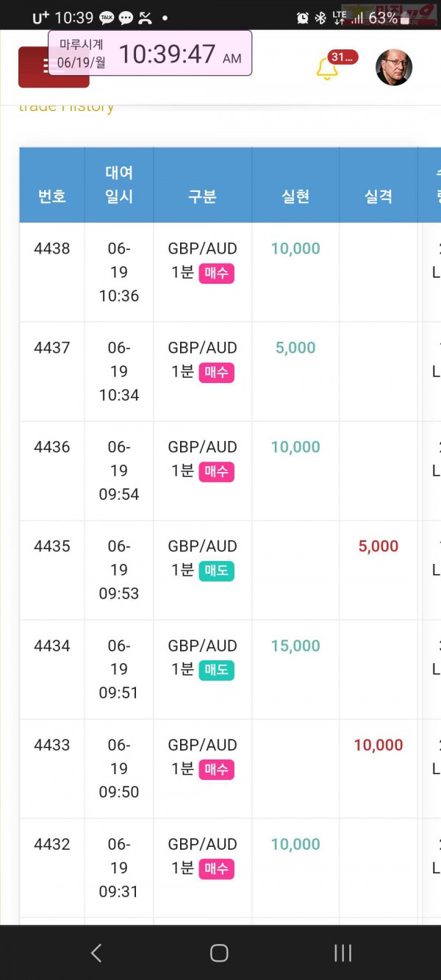Tap the alarm icon in status bar
This screenshot has width=441, height=980.
pyautogui.click(x=303, y=18)
